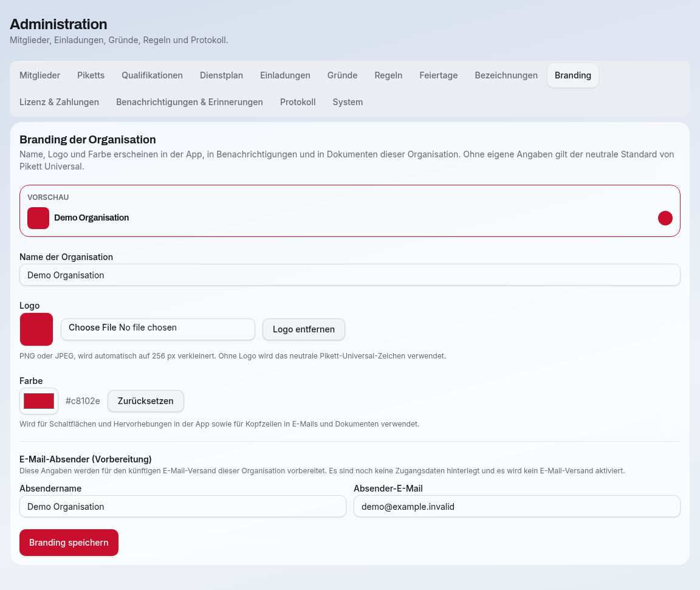Open the Lizenz & Zahlungen tab
Viewport: 700px width, 590px height.
(x=59, y=102)
